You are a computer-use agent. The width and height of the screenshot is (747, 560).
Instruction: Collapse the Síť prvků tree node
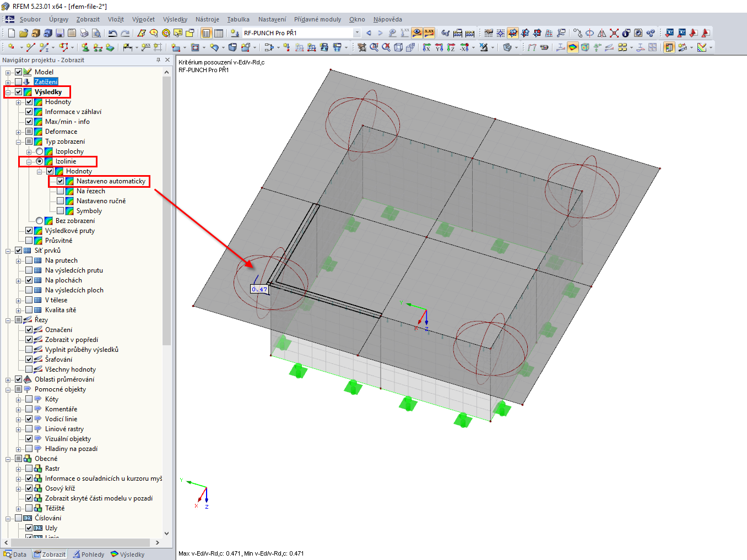point(8,251)
